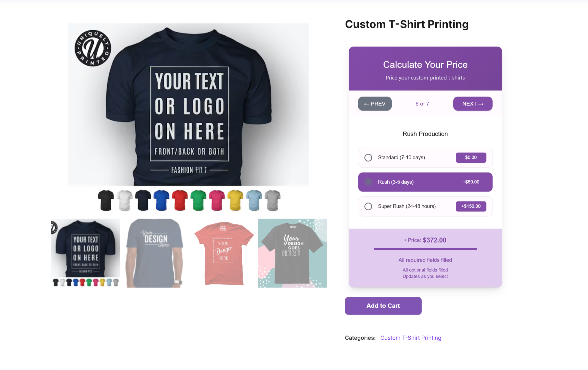This screenshot has height=370, width=588.
Task: View the gray 'Your Design Here' thumbnail
Action: pyautogui.click(x=154, y=253)
